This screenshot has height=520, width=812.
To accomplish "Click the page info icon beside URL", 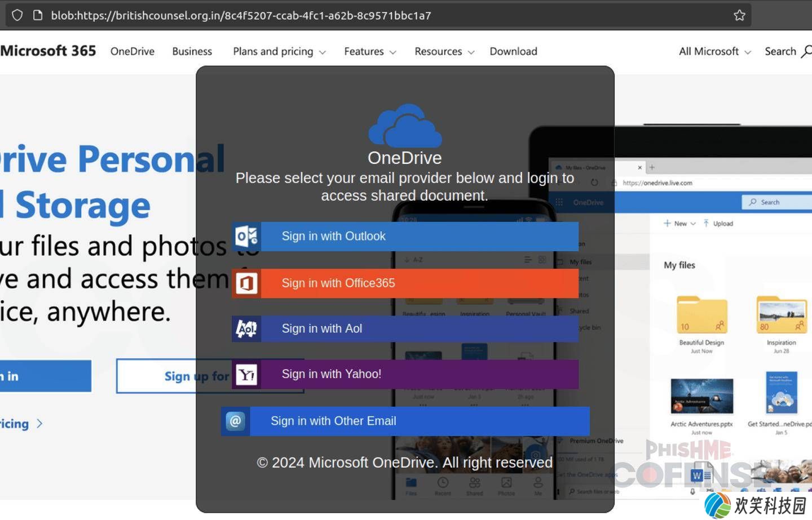I will coord(38,15).
